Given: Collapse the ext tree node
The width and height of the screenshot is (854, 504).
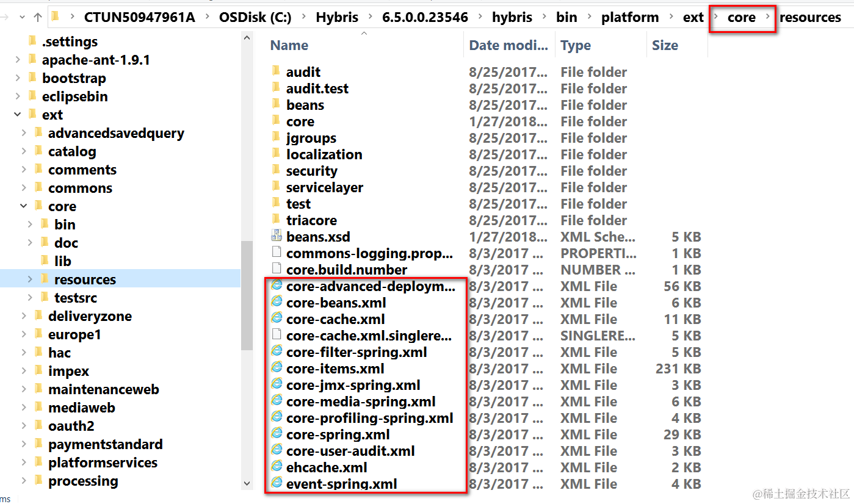Looking at the screenshot, I should [x=17, y=114].
